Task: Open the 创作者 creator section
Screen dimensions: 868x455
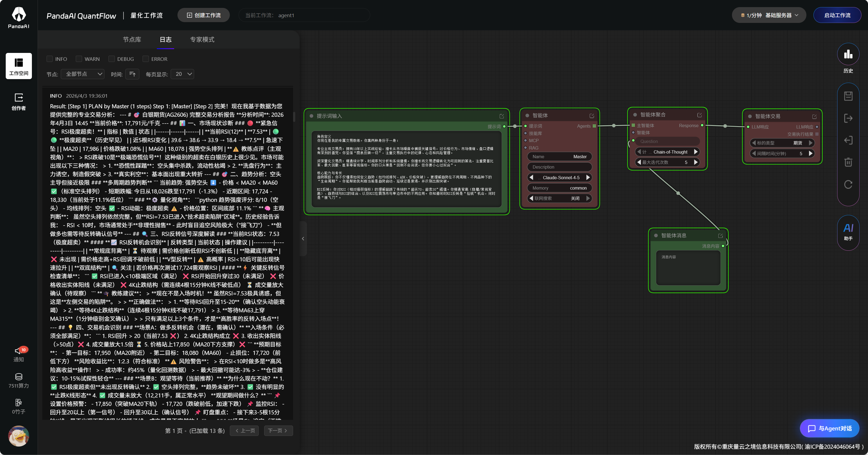Action: coord(19,101)
